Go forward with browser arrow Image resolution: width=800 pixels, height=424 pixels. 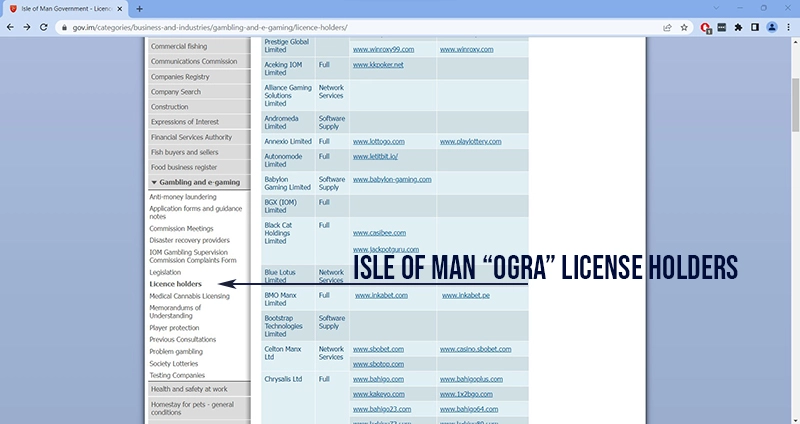[27, 28]
